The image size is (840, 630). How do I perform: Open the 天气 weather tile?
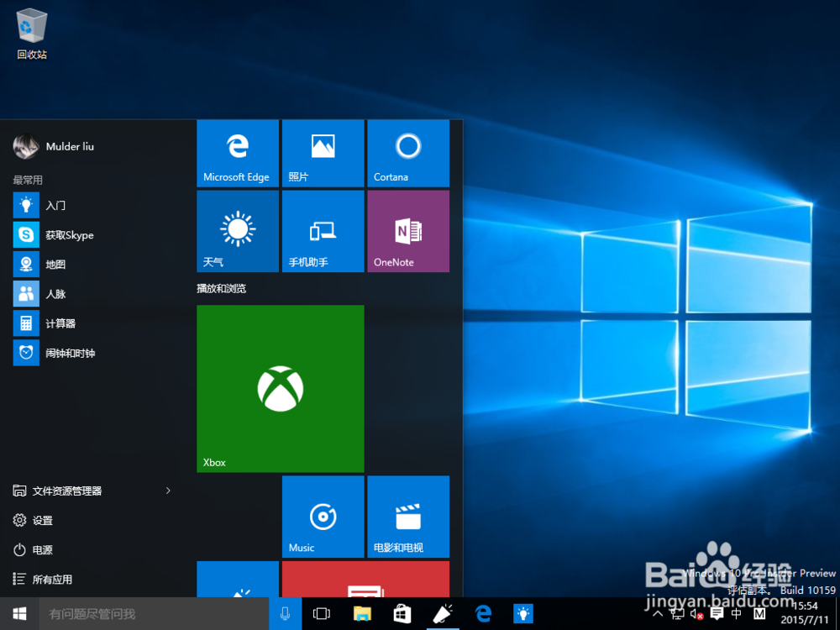[x=238, y=232]
